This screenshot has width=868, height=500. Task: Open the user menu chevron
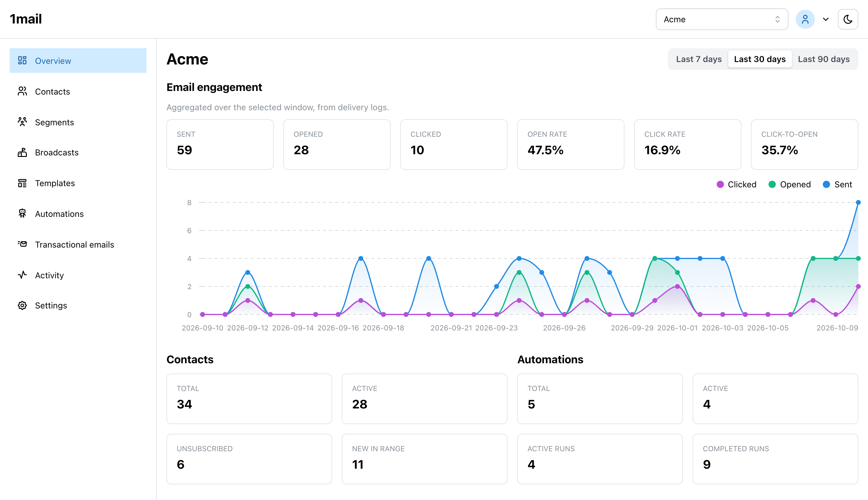point(826,19)
